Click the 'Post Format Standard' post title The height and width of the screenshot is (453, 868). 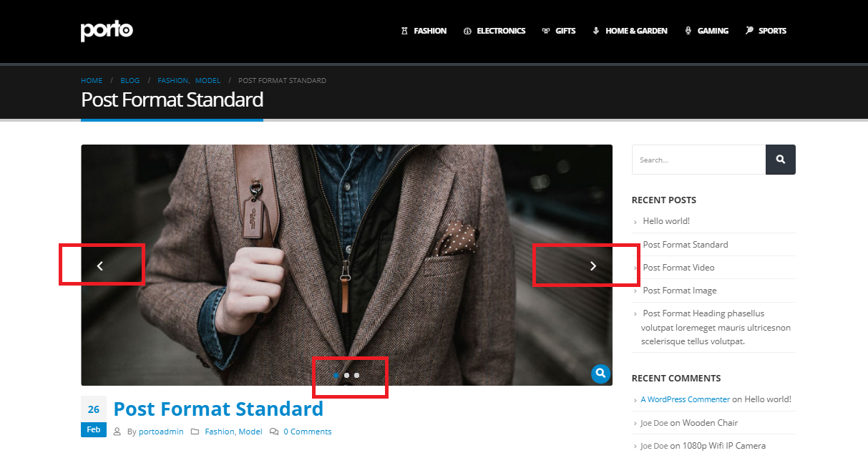218,409
